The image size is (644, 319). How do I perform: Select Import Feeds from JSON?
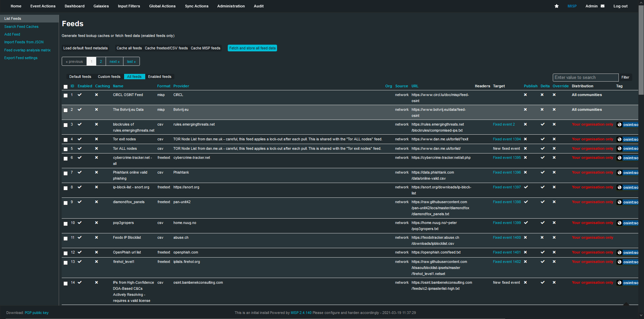click(24, 42)
